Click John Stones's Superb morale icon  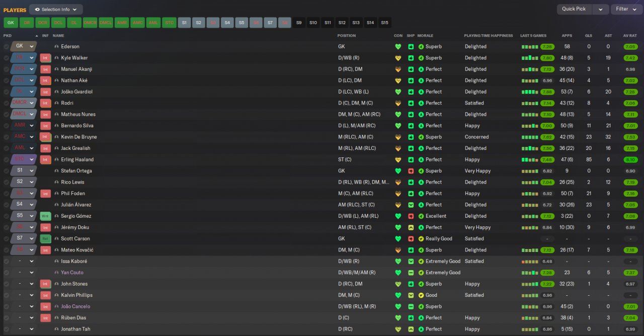421,284
